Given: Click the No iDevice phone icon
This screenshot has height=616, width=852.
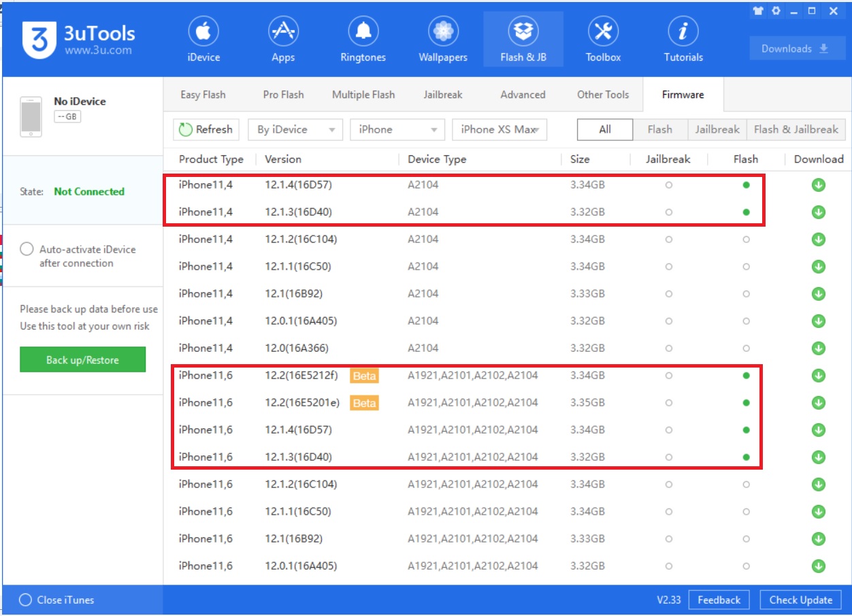Looking at the screenshot, I should (x=31, y=117).
